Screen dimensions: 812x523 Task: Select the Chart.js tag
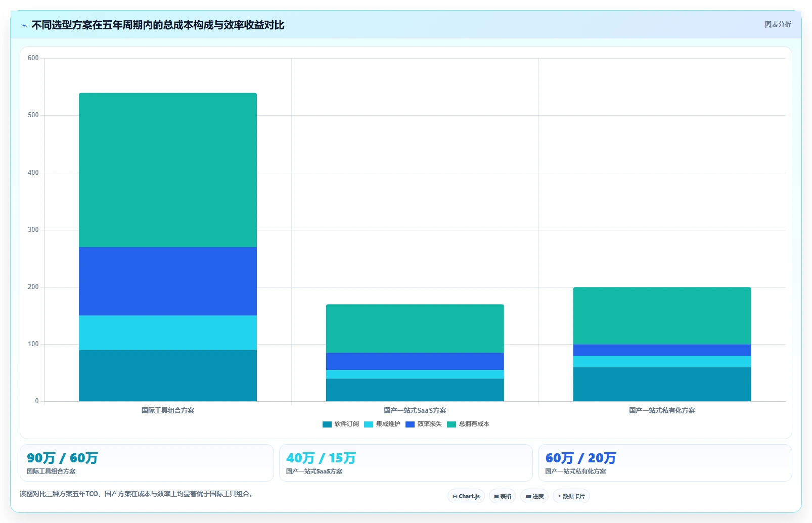[466, 496]
